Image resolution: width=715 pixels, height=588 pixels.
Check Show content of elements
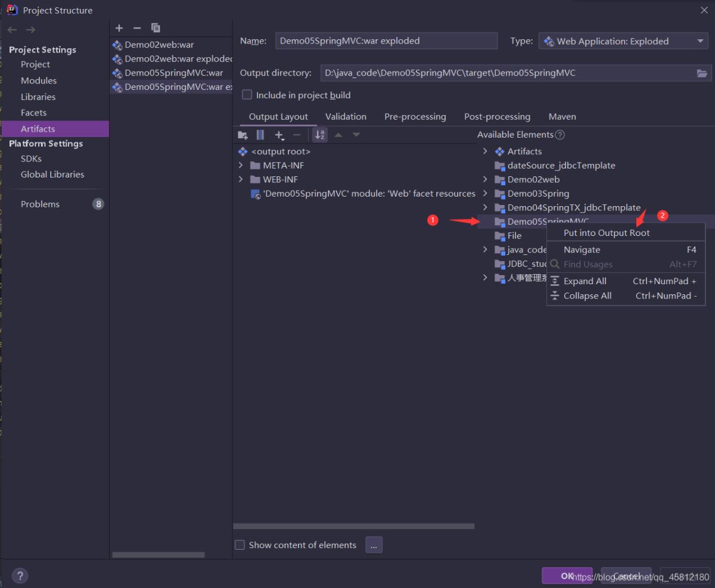coord(240,545)
